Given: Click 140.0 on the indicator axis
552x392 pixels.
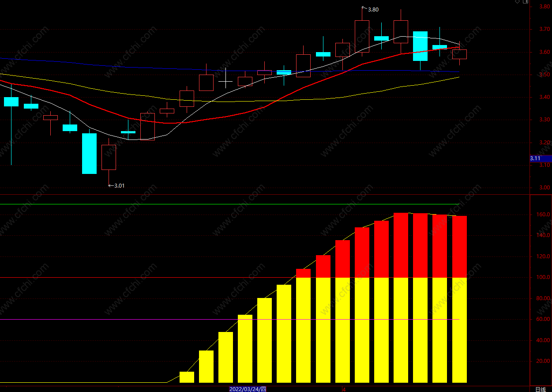Looking at the screenshot, I should pos(542,235).
